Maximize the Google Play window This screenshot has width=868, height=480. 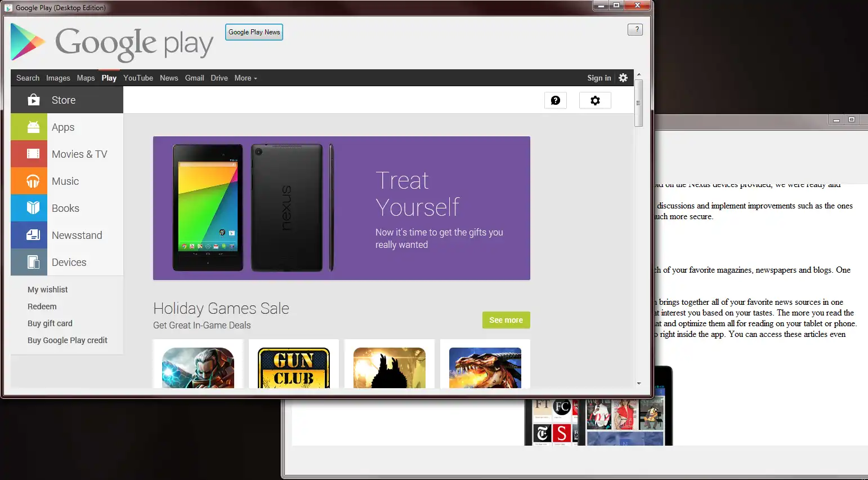coord(616,6)
